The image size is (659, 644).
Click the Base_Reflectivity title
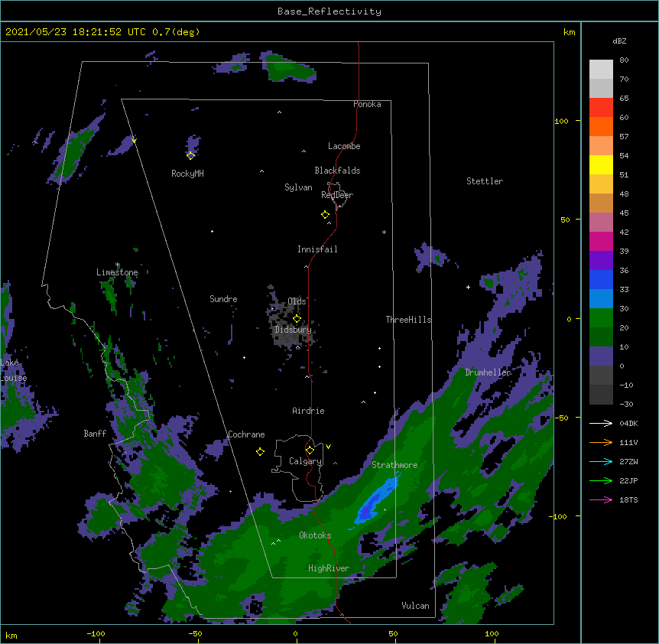(x=329, y=11)
